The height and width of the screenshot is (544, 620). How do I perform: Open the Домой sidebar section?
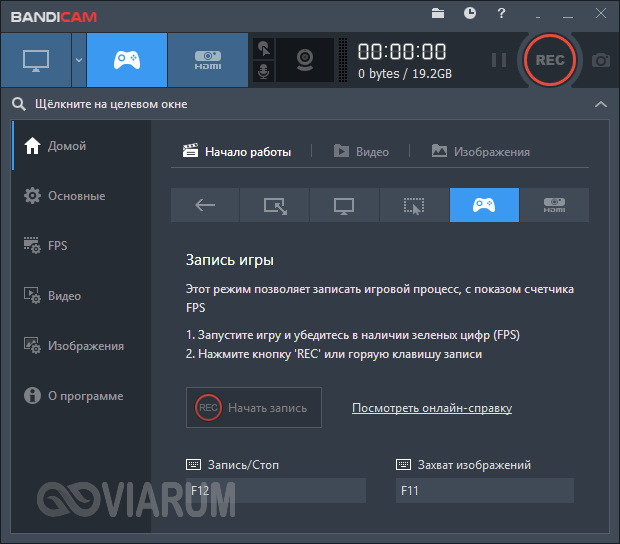[81, 146]
